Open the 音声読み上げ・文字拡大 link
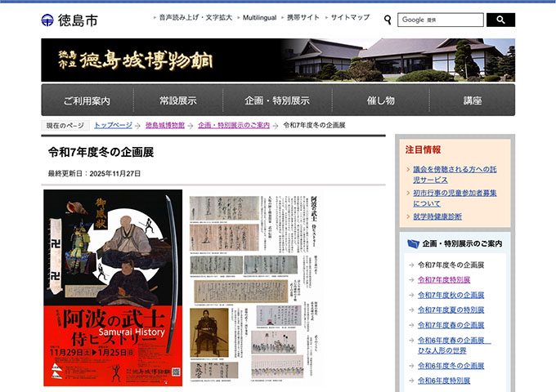 [x=195, y=17]
